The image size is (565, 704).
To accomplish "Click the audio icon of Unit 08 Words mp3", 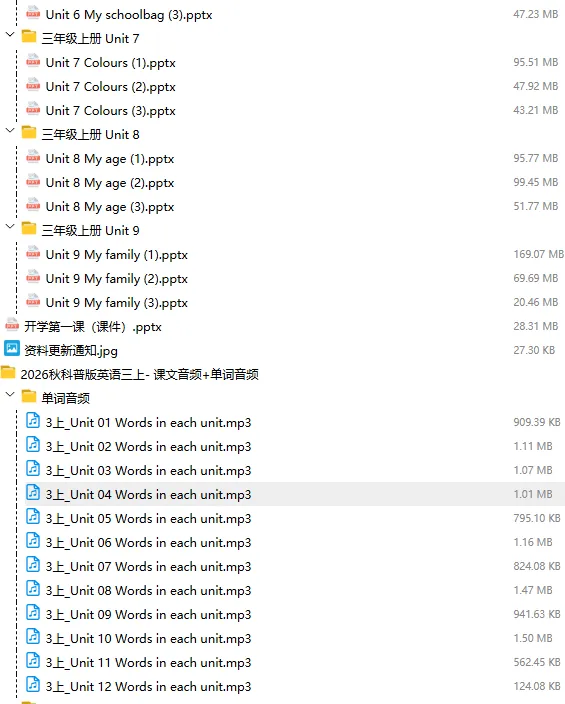I will [33, 589].
